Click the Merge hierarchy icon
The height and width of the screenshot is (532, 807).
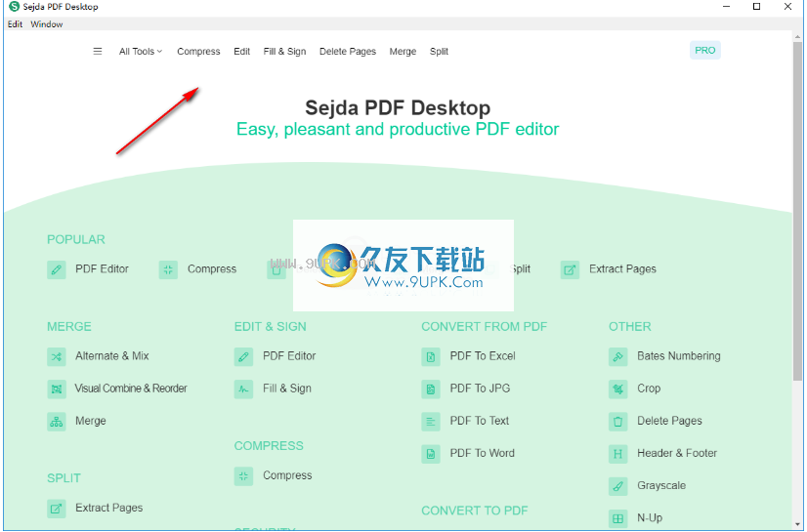tap(57, 421)
